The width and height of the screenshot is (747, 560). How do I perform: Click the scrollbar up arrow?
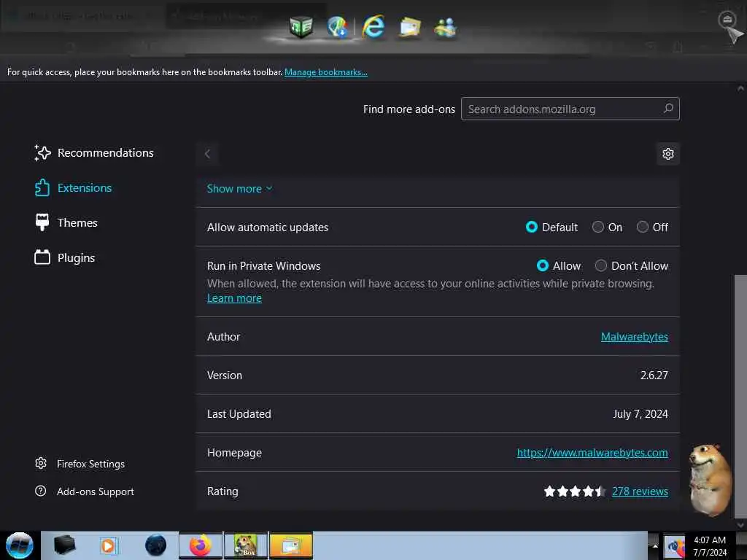click(x=740, y=88)
